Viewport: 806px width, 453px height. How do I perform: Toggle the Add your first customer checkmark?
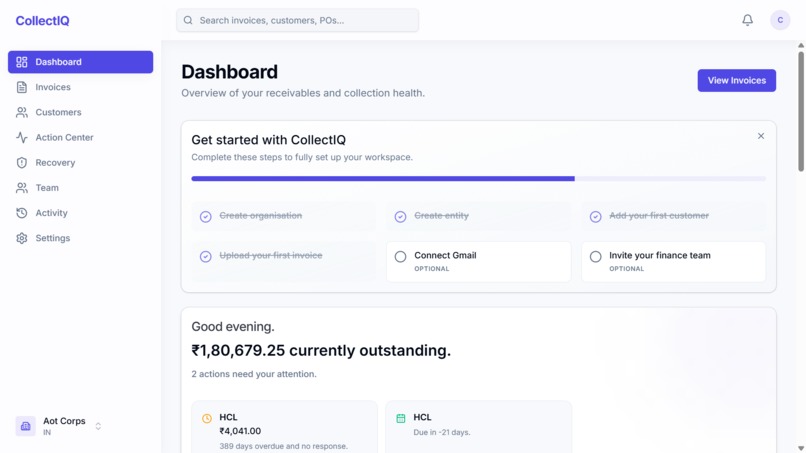pyautogui.click(x=595, y=216)
